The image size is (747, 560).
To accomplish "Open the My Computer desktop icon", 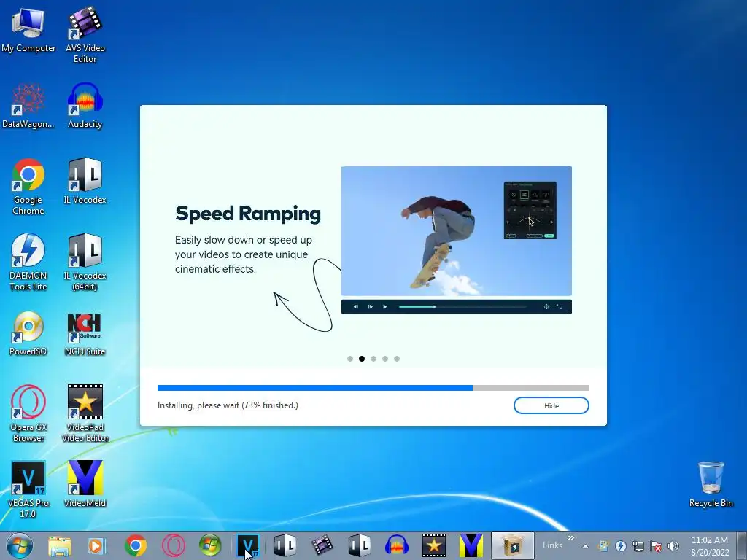I will point(28,29).
